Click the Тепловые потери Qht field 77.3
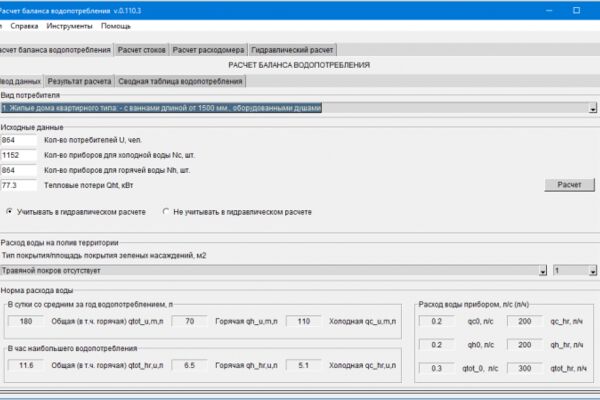600x400 pixels. [19, 185]
